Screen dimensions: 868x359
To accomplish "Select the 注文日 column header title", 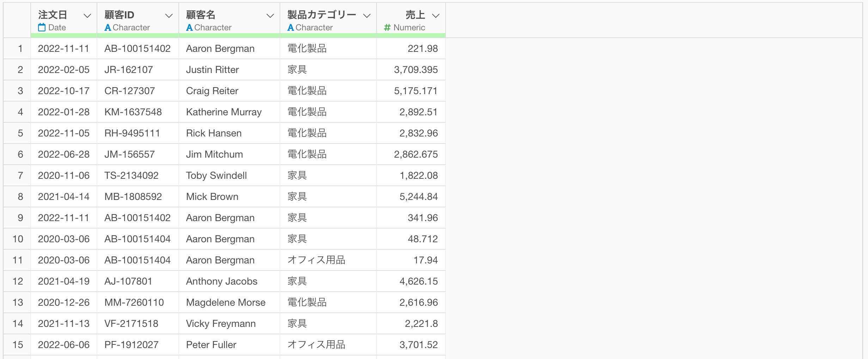I will click(x=53, y=15).
